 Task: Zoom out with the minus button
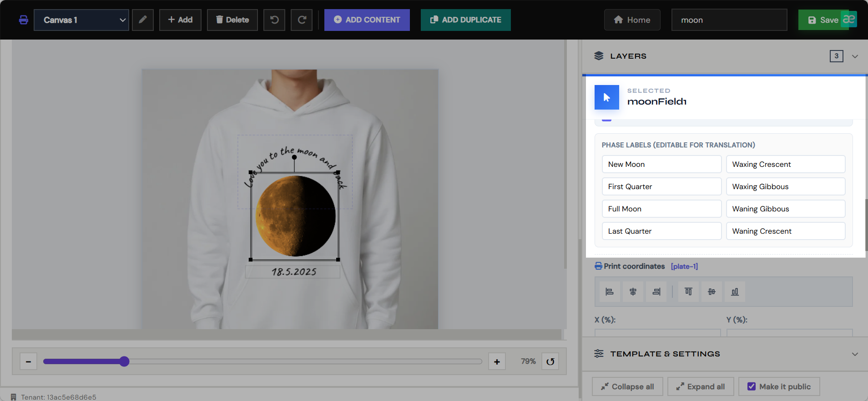[x=28, y=361]
